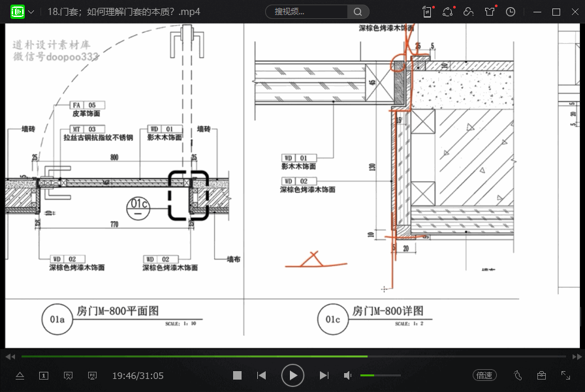
Task: Click the FA 05 皮革饰面 label
Action: [87, 109]
